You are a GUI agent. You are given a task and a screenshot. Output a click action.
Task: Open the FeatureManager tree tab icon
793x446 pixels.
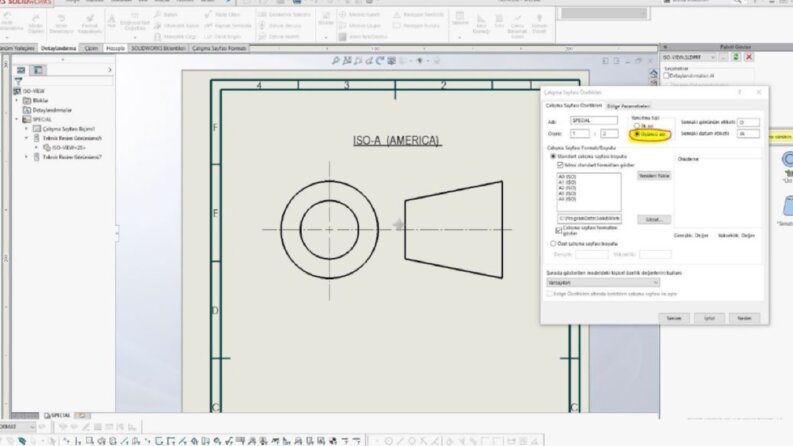pyautogui.click(x=21, y=70)
